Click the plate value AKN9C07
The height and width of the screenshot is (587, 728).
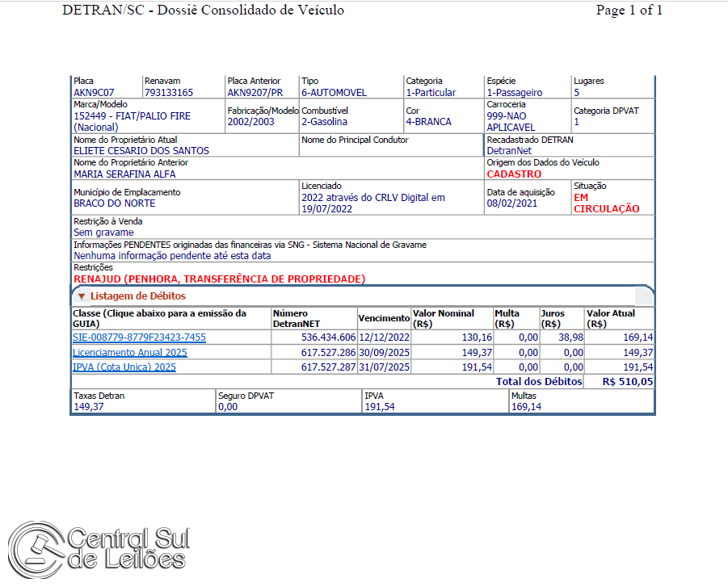tap(94, 92)
